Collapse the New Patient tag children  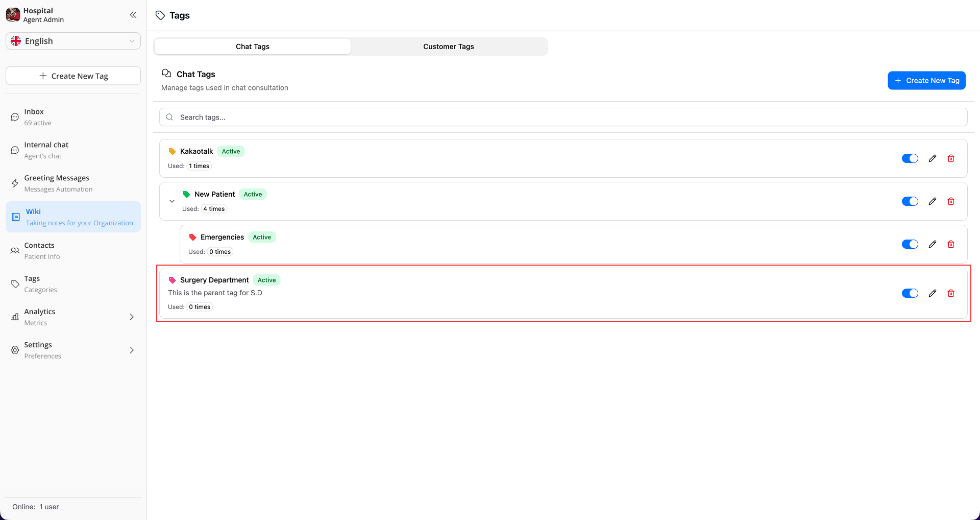point(172,201)
